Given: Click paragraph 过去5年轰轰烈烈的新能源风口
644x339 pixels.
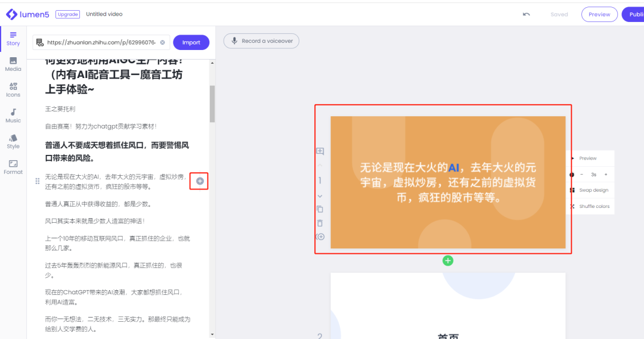Looking at the screenshot, I should pos(113,270).
